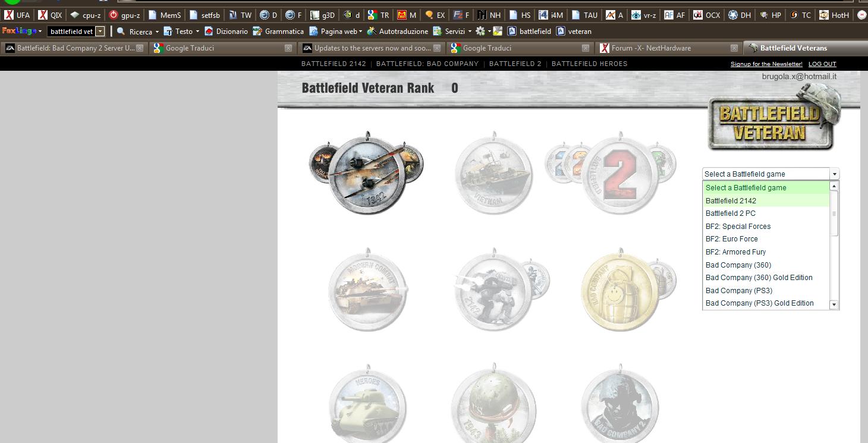The image size is (868, 443).
Task: Click the TC bookmark
Action: tap(800, 15)
